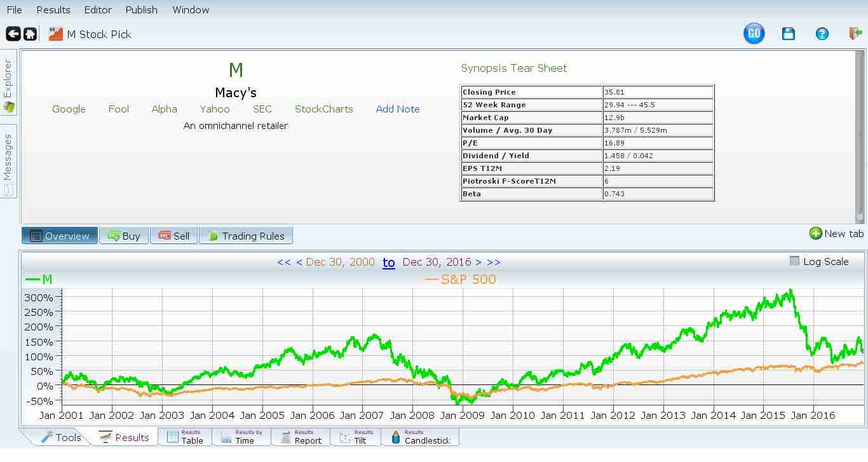Go to home via house icon

(30, 34)
